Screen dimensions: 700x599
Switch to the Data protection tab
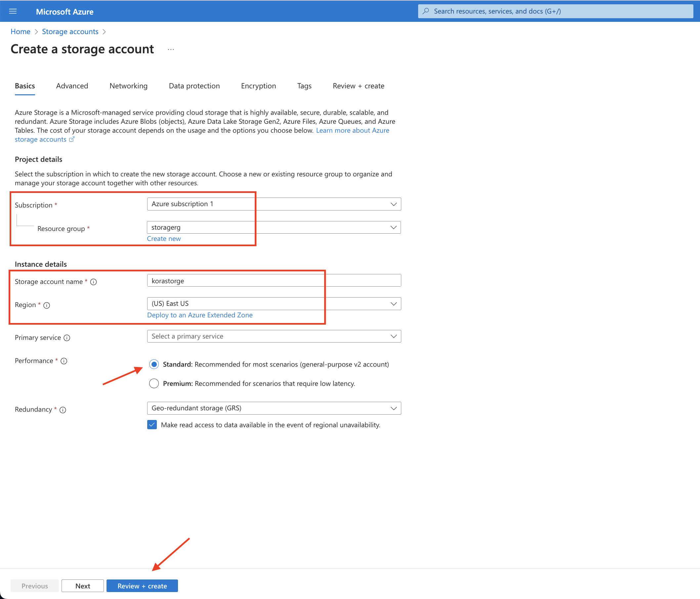coord(194,86)
